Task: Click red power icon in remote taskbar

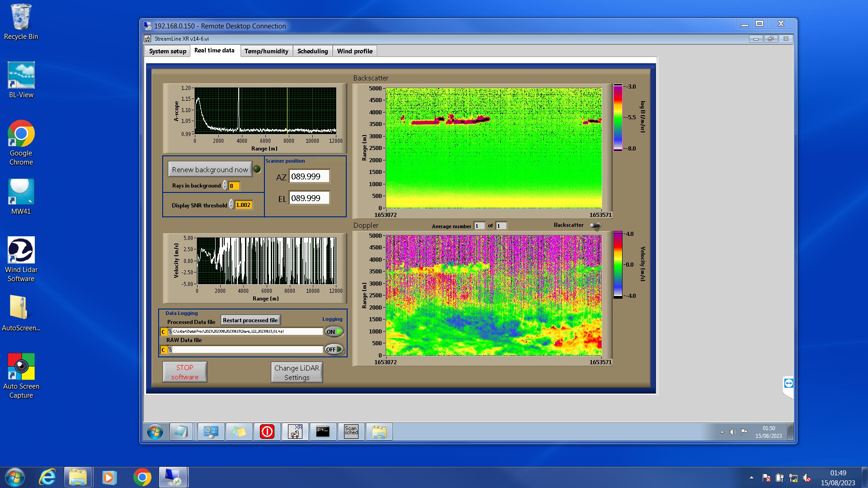Action: coord(267,432)
